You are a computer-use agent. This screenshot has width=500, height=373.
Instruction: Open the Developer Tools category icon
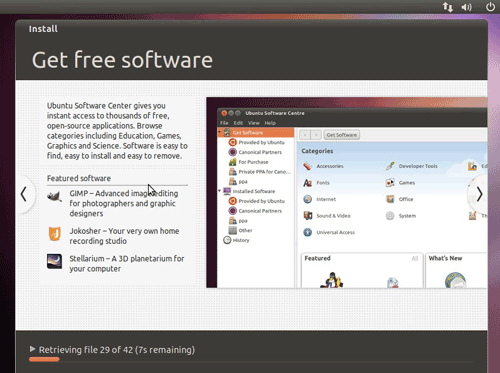390,166
